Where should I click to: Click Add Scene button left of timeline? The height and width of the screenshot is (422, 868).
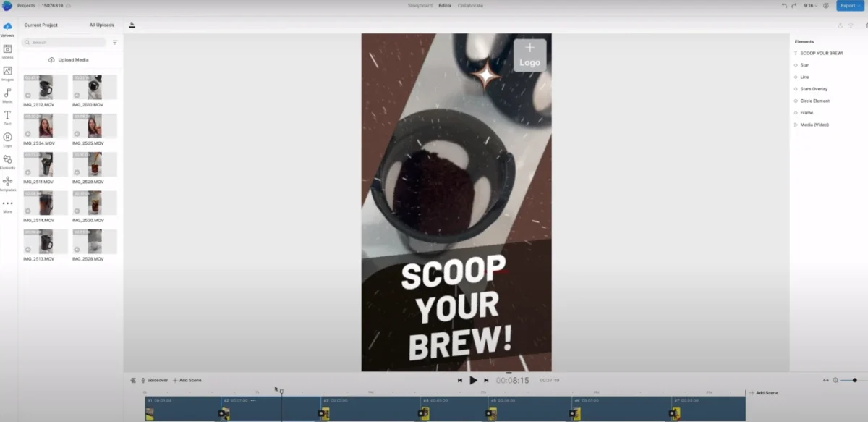[x=187, y=380]
